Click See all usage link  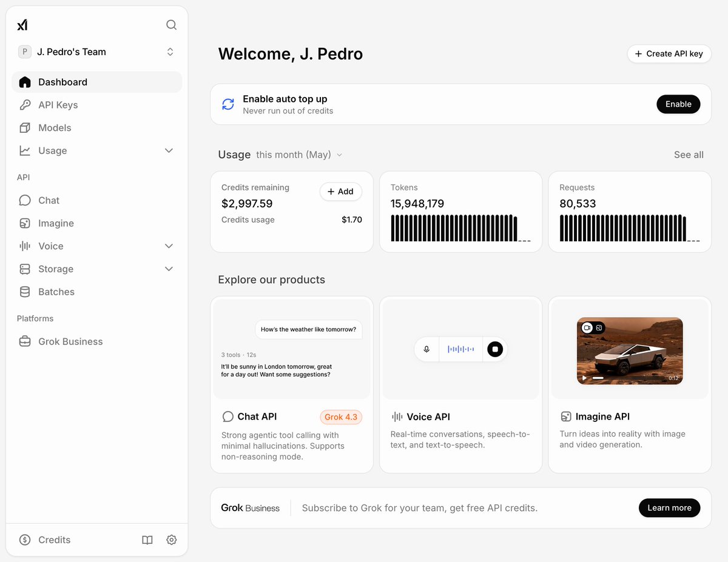click(689, 155)
